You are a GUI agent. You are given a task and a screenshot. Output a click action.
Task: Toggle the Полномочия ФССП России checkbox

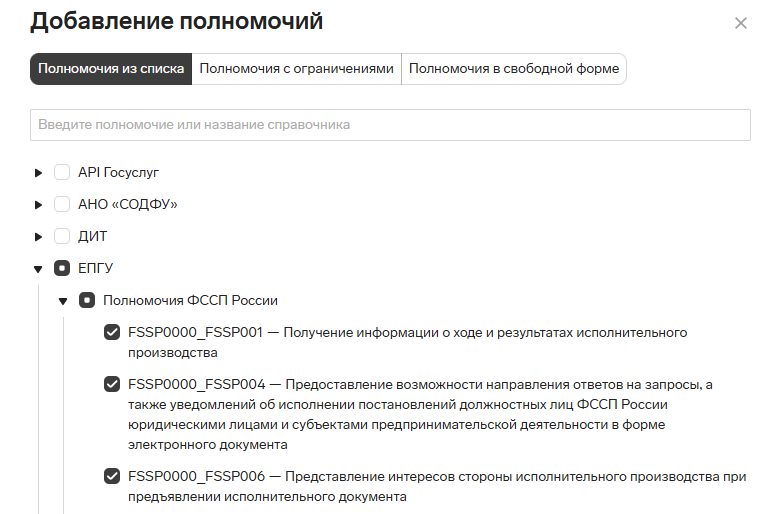pyautogui.click(x=87, y=300)
